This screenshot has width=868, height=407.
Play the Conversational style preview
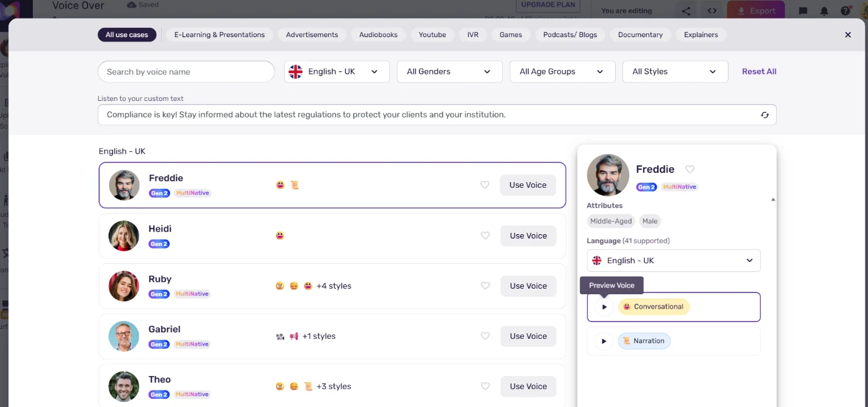click(x=604, y=307)
